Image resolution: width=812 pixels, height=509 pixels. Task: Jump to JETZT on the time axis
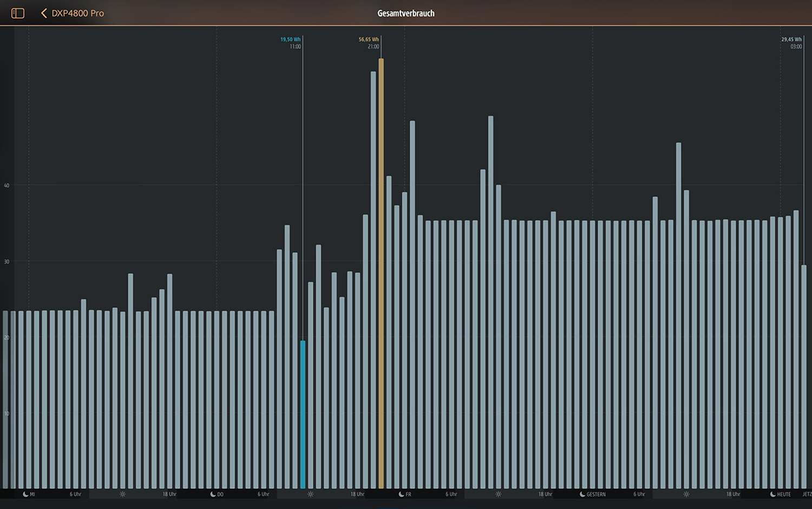(807, 494)
